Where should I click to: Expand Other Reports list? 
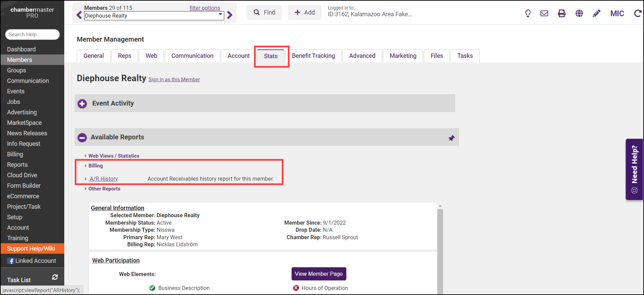click(x=104, y=189)
